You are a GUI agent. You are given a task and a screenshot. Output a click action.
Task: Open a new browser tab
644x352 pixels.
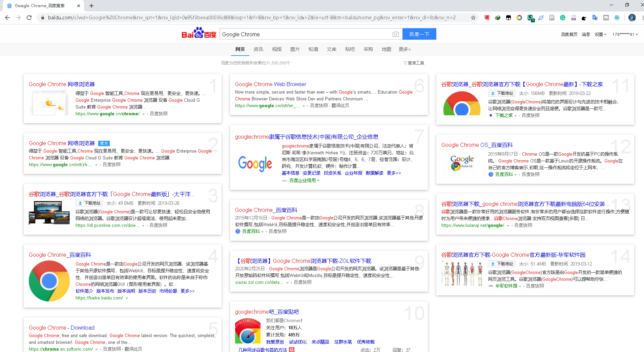pyautogui.click(x=91, y=6)
